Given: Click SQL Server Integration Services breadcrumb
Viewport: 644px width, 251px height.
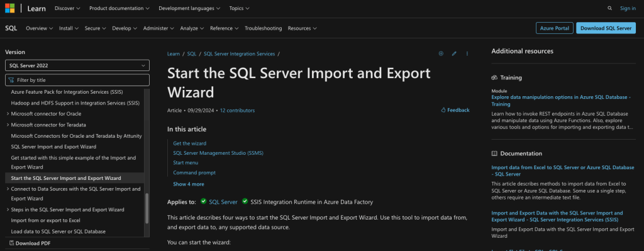Looking at the screenshot, I should (240, 54).
